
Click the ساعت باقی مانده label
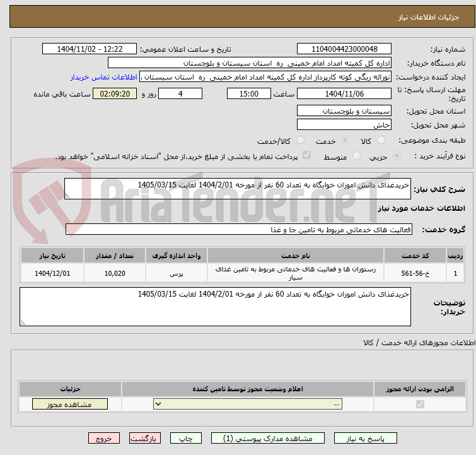(62, 94)
